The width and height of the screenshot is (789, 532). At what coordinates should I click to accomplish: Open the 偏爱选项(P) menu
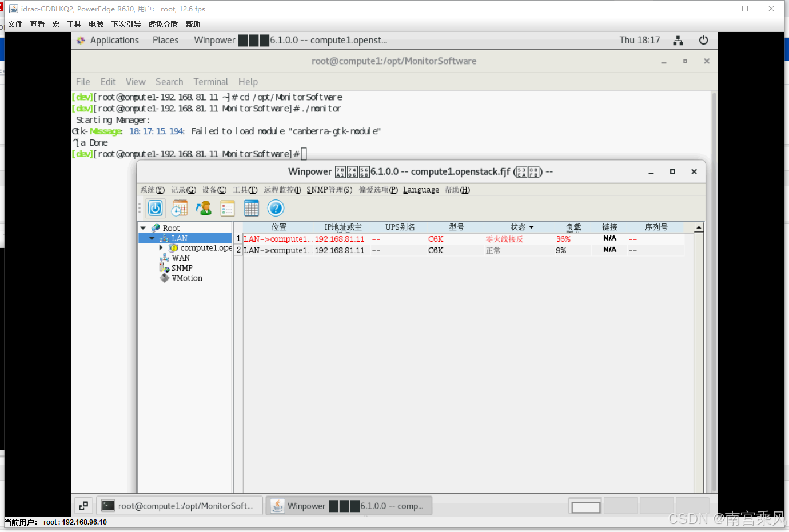tap(378, 190)
